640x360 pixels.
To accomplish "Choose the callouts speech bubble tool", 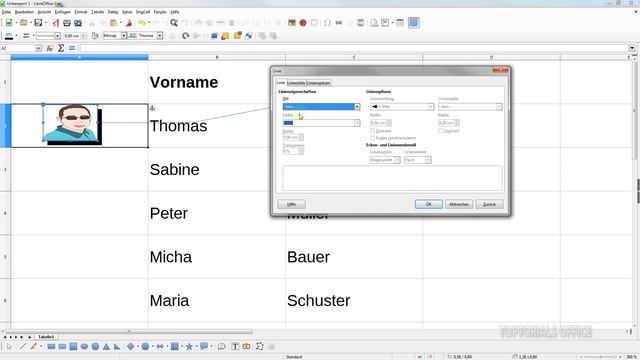I will click(x=204, y=347).
